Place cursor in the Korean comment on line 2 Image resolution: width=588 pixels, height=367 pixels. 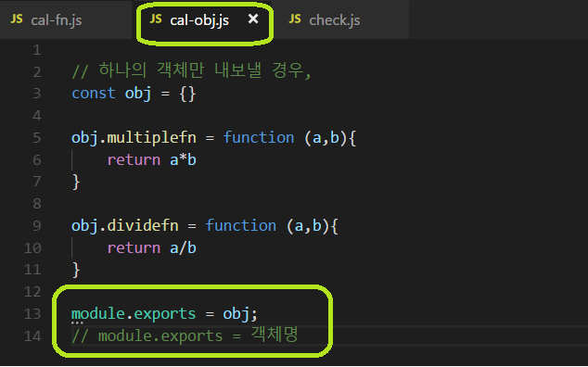(x=191, y=70)
